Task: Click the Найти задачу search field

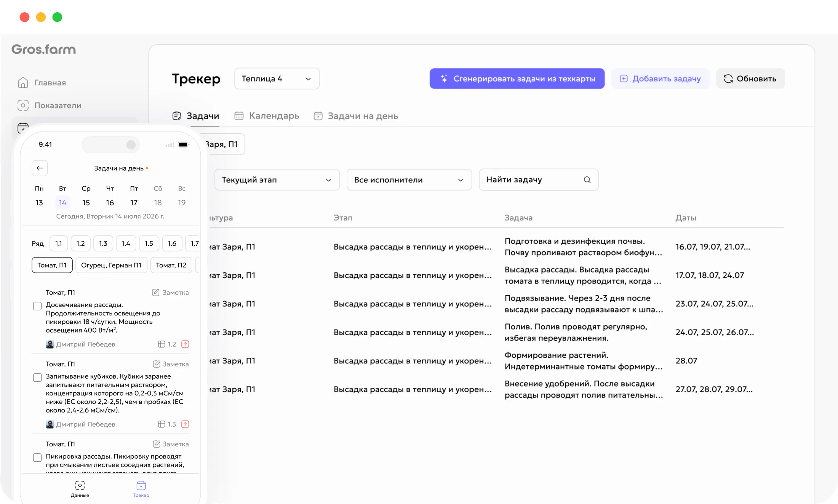Action: coord(538,180)
